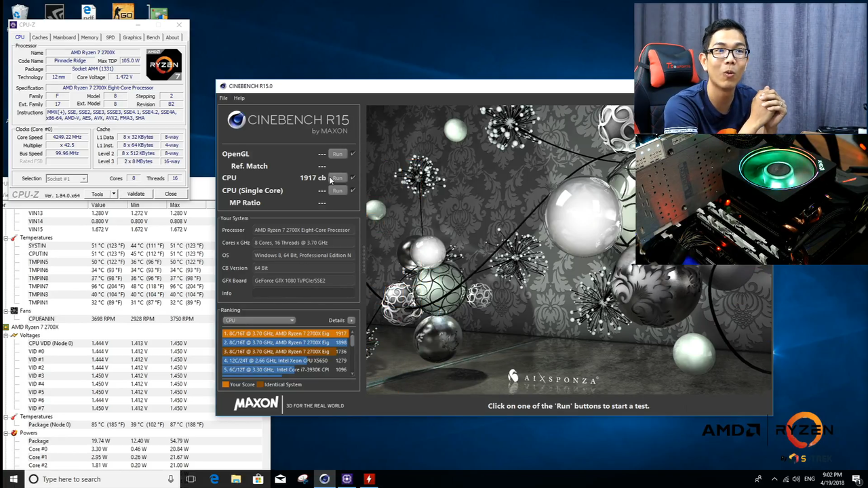The height and width of the screenshot is (488, 868).
Task: Collapse the AMD Ryzen 7 2700X tree node
Action: [x=6, y=327]
